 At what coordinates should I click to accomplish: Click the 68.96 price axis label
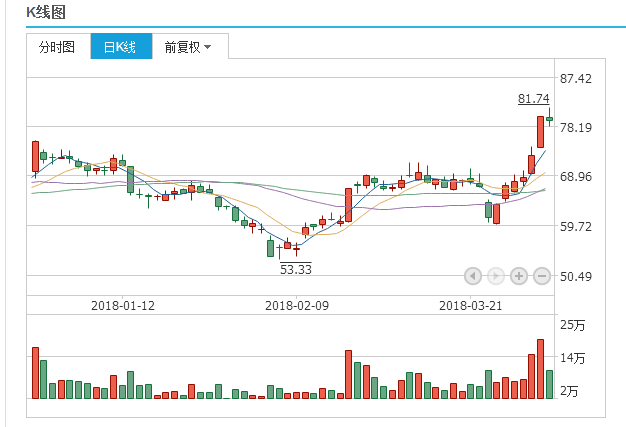(x=576, y=176)
